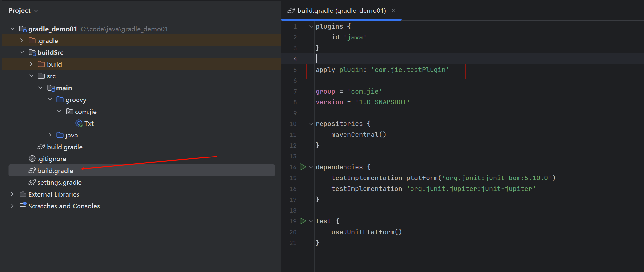
Task: Expand the java folder
Action: 50,135
